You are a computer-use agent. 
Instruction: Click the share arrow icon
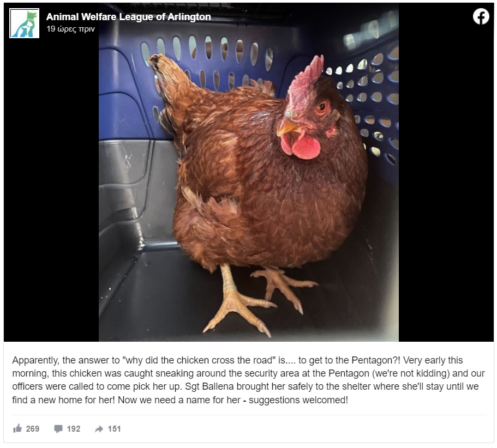click(x=99, y=429)
